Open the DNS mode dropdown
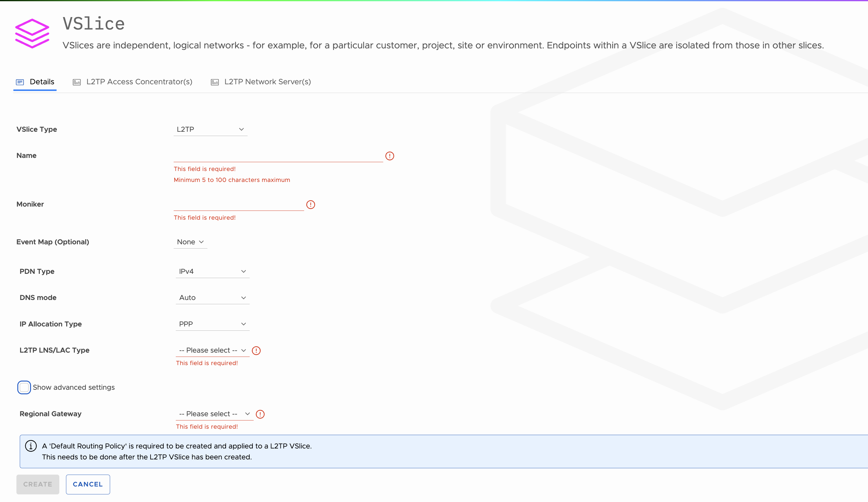Image resolution: width=868 pixels, height=502 pixels. pyautogui.click(x=213, y=298)
